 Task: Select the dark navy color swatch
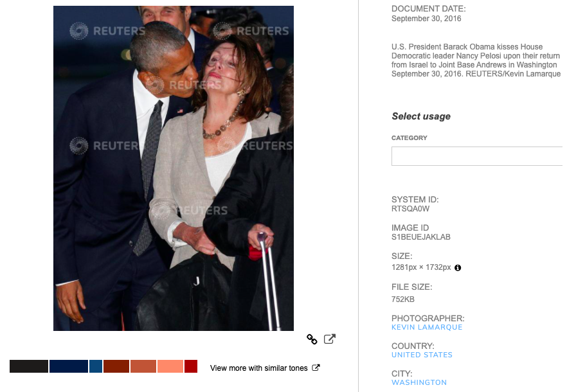pos(69,366)
